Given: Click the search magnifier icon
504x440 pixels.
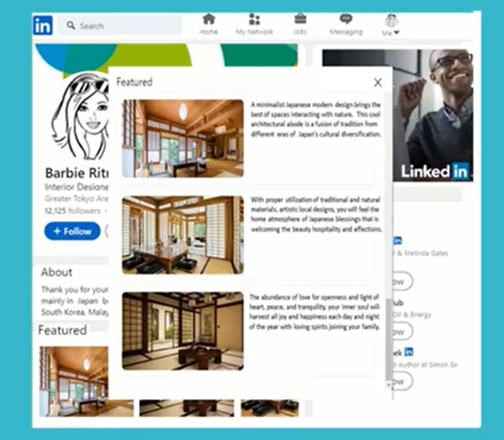Looking at the screenshot, I should [x=70, y=25].
